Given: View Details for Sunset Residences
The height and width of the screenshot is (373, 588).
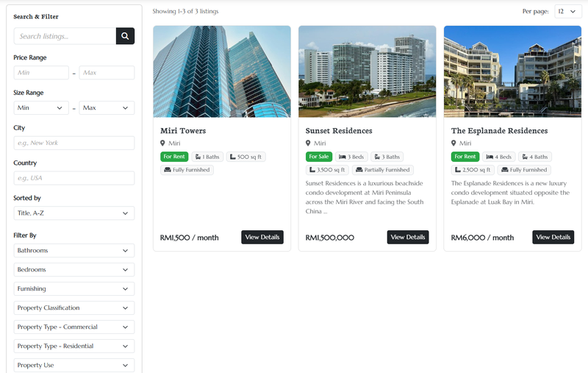Looking at the screenshot, I should coord(408,238).
